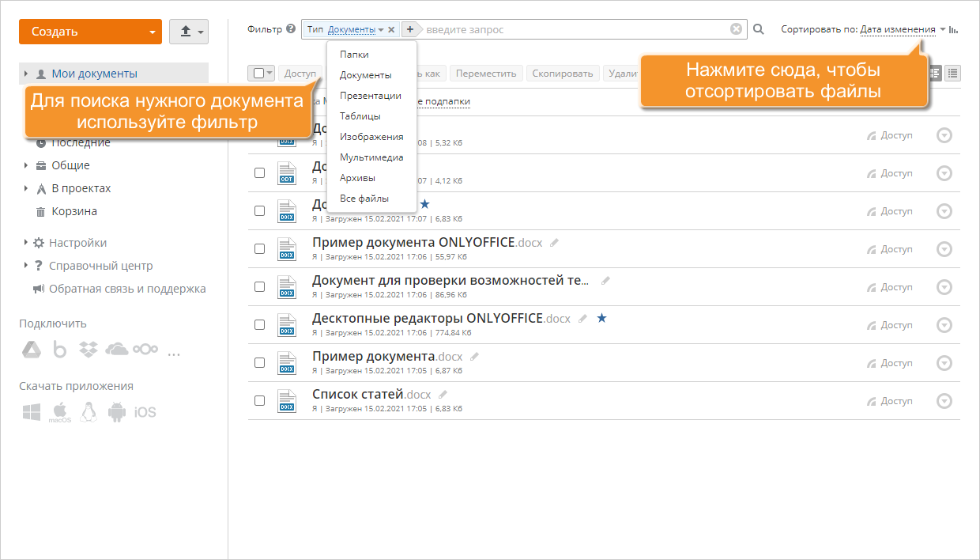Connect a Google Drive account
This screenshot has height=560, width=980.
[31, 349]
